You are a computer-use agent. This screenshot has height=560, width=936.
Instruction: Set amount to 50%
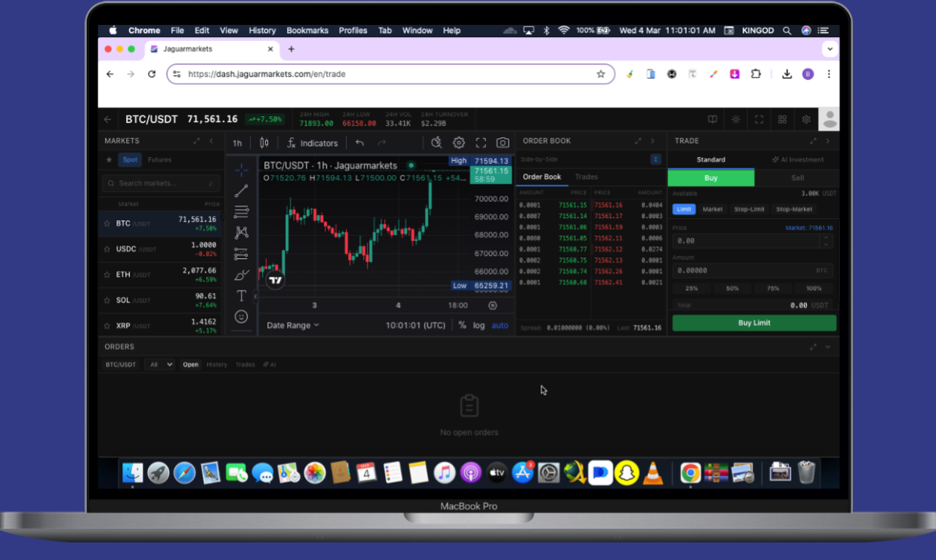pyautogui.click(x=732, y=288)
